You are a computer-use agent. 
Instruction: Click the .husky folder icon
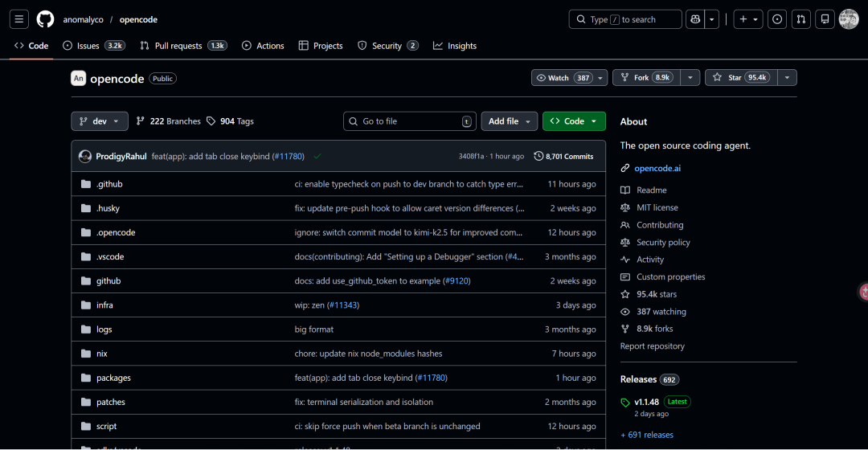(x=86, y=208)
